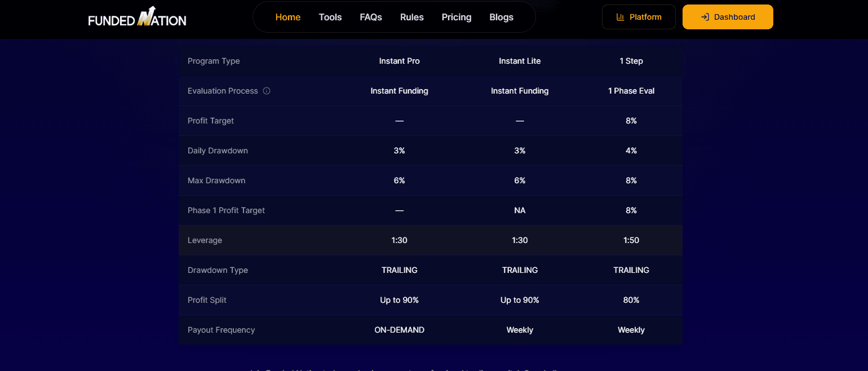Click the Instant Pro column header
This screenshot has width=868, height=371.
click(x=399, y=61)
